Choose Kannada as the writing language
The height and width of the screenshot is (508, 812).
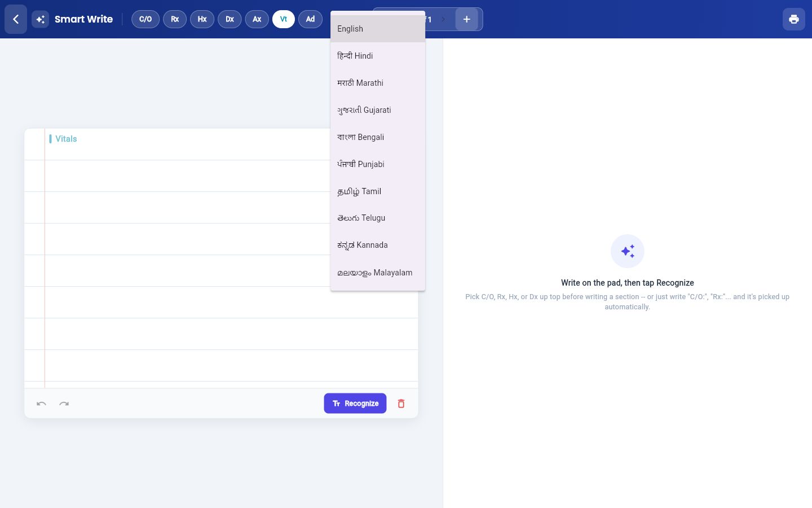click(378, 245)
